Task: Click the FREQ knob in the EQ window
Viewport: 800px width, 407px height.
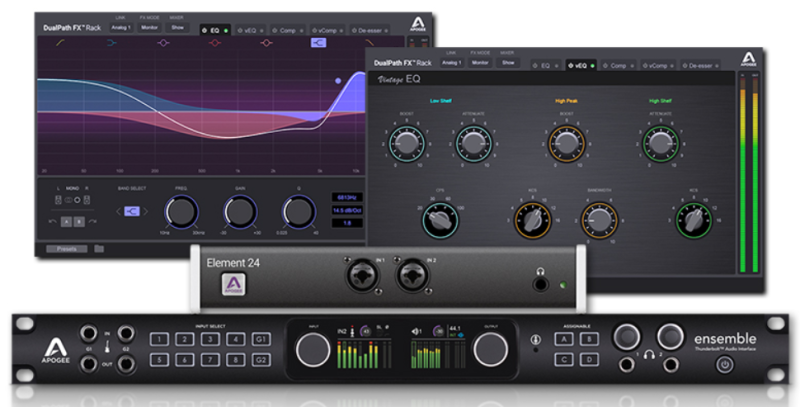Action: tap(181, 212)
